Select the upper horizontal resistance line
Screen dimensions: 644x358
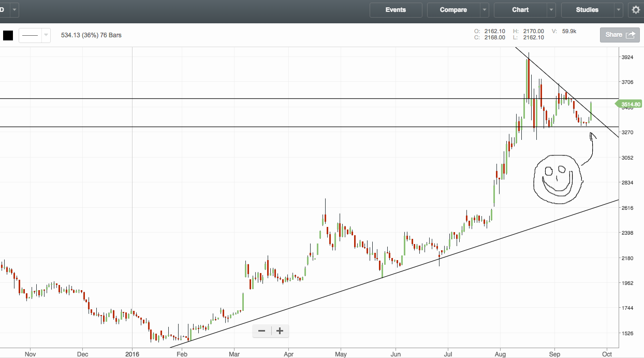tap(259, 98)
